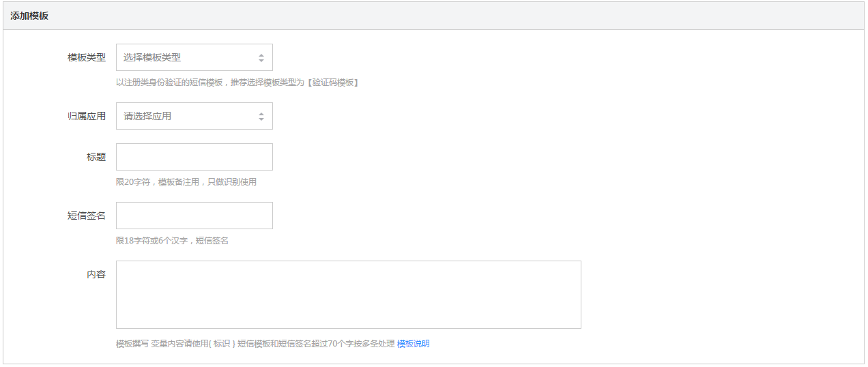Click the 模板撰写 hint below the content box
The height and width of the screenshot is (367, 868).
tap(255, 344)
